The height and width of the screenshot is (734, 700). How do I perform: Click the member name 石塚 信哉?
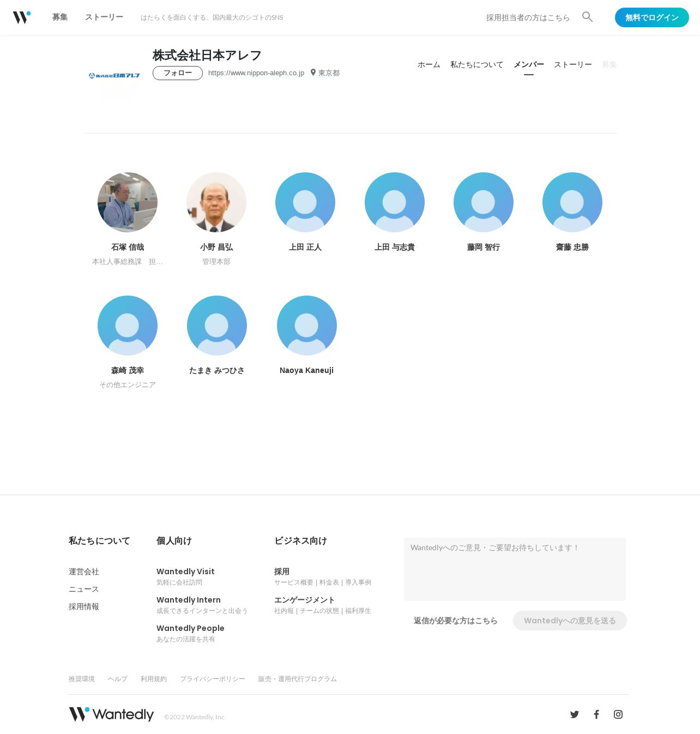point(128,247)
